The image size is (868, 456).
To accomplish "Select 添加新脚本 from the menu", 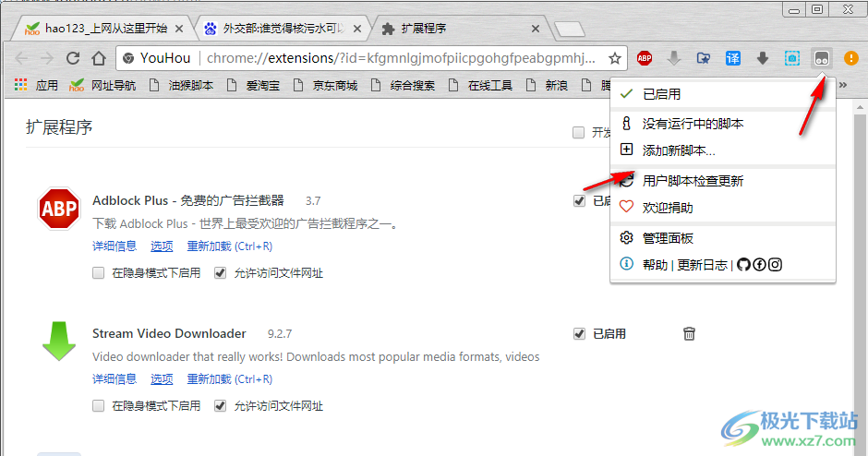I will coord(679,150).
